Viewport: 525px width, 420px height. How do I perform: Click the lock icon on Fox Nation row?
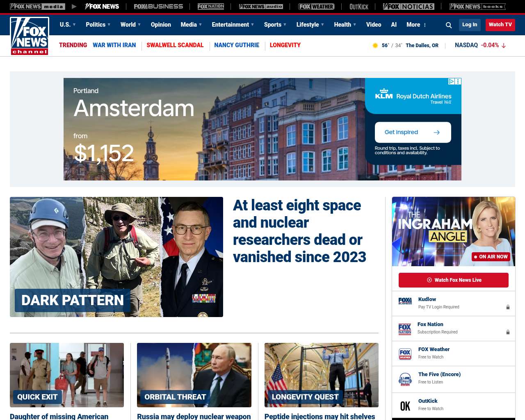tap(508, 332)
